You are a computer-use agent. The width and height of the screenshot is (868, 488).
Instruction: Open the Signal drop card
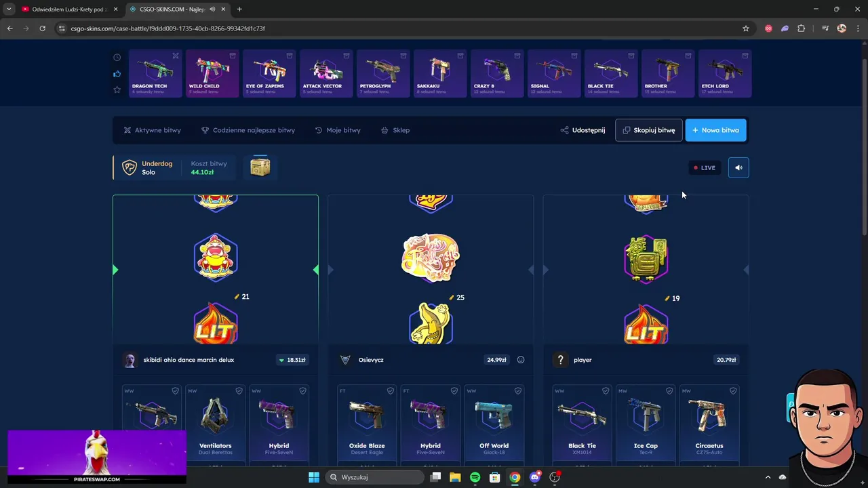coord(554,73)
